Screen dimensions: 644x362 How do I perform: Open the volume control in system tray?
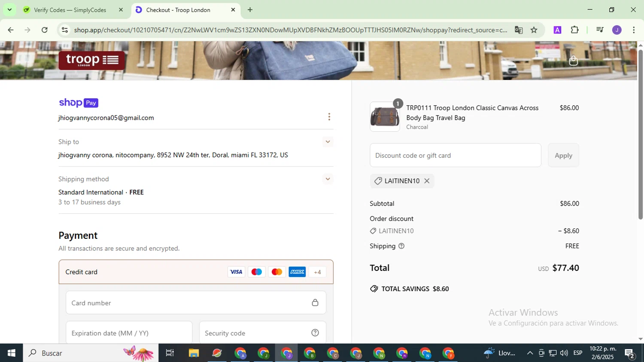point(564,353)
